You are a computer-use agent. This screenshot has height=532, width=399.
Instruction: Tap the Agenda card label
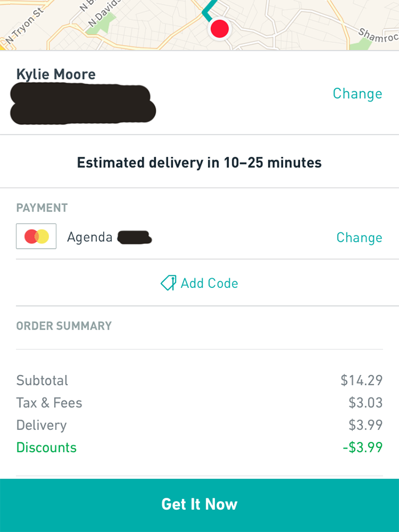click(x=89, y=237)
